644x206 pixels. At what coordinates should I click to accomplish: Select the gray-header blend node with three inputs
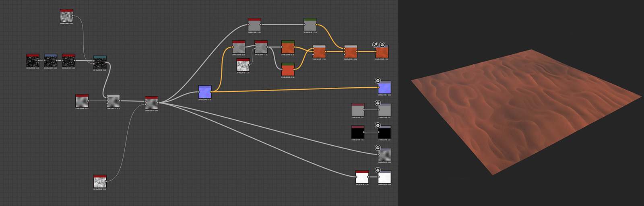(x=113, y=101)
